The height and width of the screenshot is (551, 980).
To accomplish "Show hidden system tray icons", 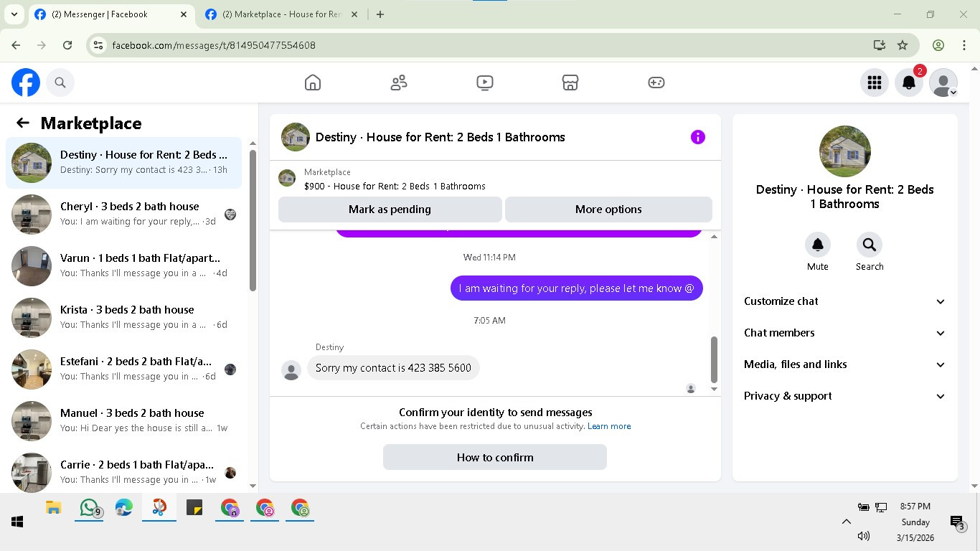I will pyautogui.click(x=847, y=522).
